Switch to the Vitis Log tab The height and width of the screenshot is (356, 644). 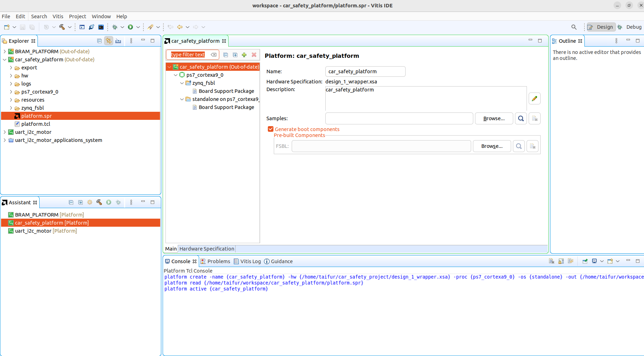247,261
